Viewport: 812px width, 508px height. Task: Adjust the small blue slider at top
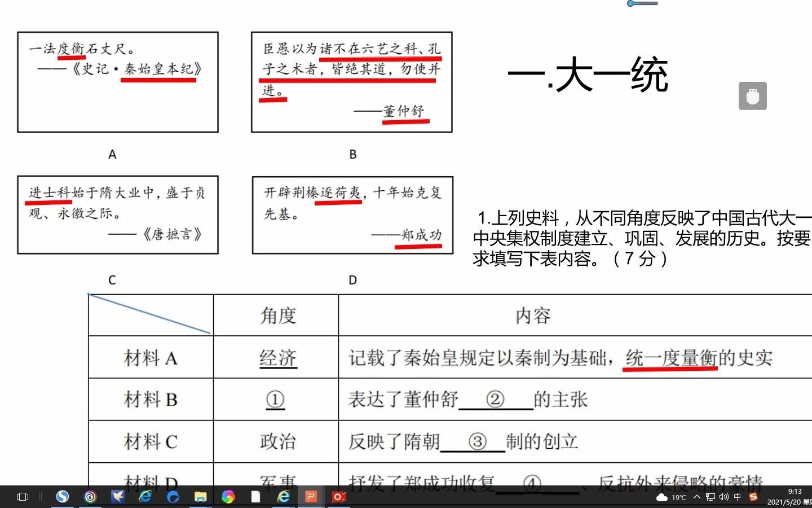pos(642,3)
